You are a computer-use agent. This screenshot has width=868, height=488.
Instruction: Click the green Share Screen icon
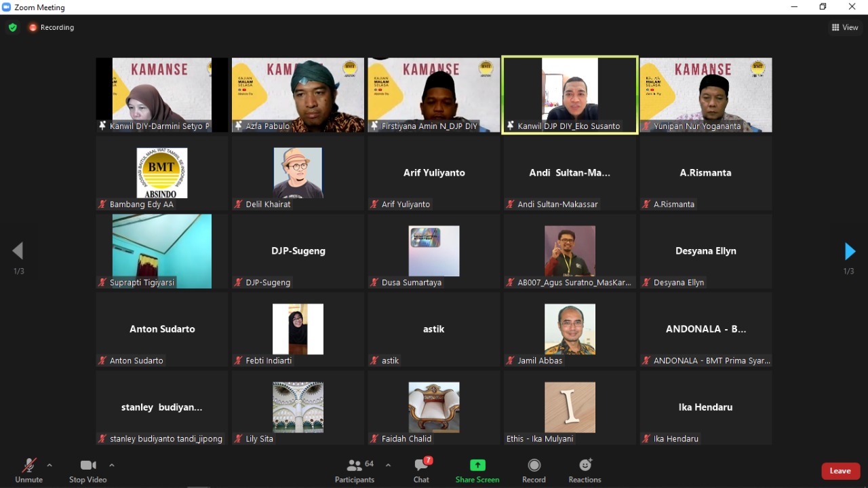click(477, 466)
